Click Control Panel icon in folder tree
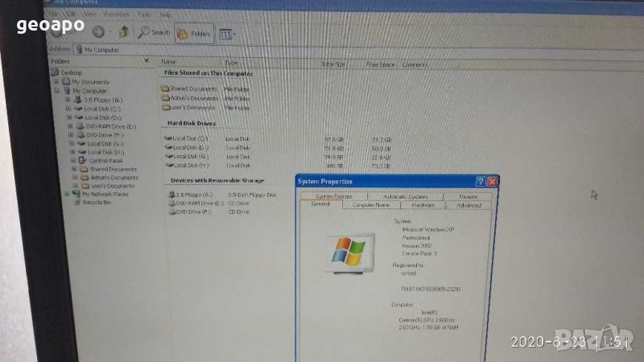 point(83,160)
